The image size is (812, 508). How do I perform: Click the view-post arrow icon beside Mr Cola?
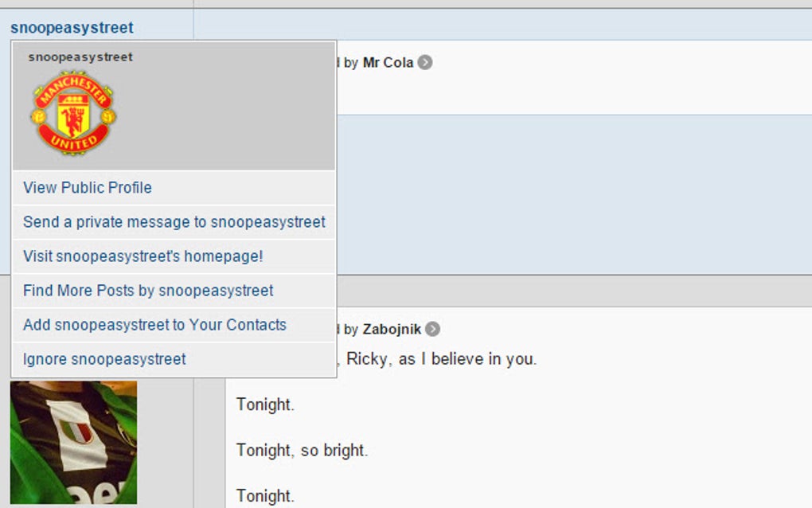point(425,62)
